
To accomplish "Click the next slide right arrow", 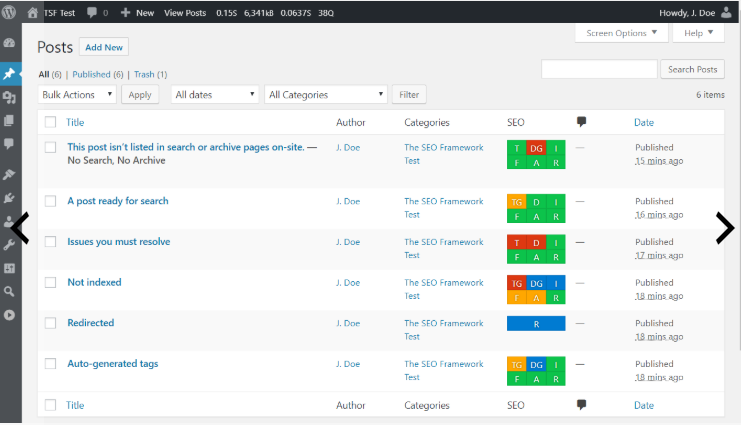I will pos(724,228).
